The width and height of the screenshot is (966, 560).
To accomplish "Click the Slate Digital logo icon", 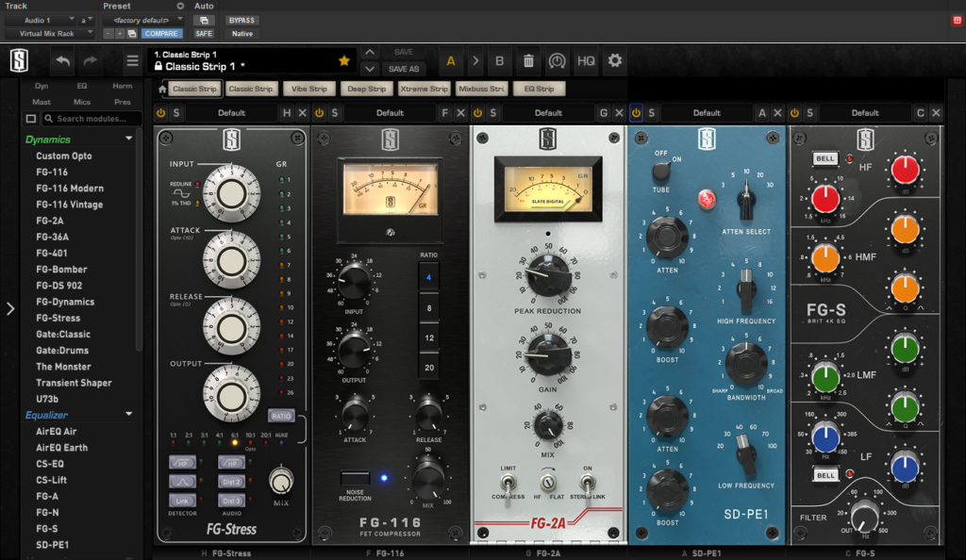I will 19,60.
